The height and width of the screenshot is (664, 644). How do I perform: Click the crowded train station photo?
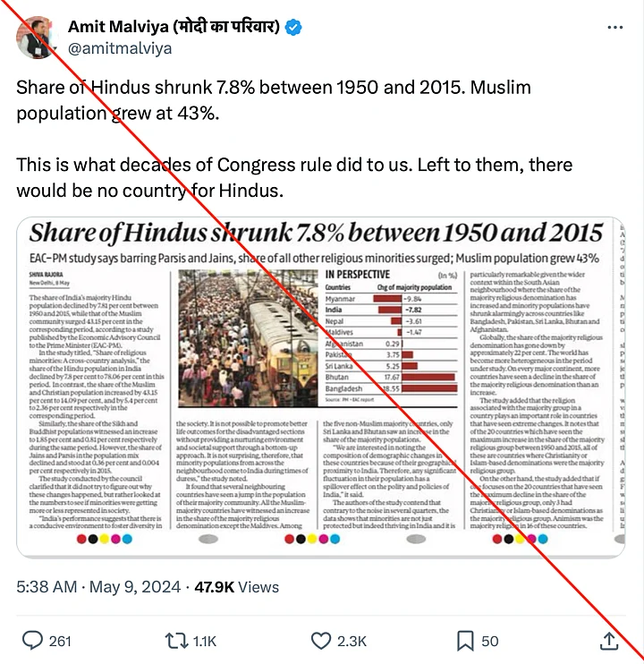pyautogui.click(x=248, y=338)
